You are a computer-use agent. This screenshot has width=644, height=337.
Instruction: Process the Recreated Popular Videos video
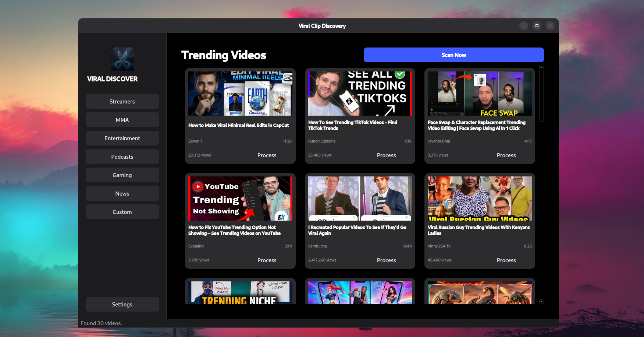coord(386,260)
